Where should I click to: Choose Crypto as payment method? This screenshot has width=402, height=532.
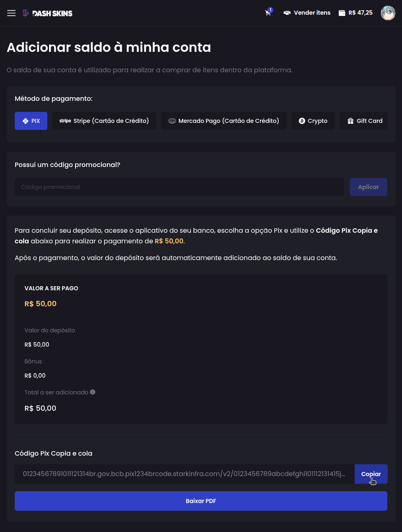pos(313,120)
